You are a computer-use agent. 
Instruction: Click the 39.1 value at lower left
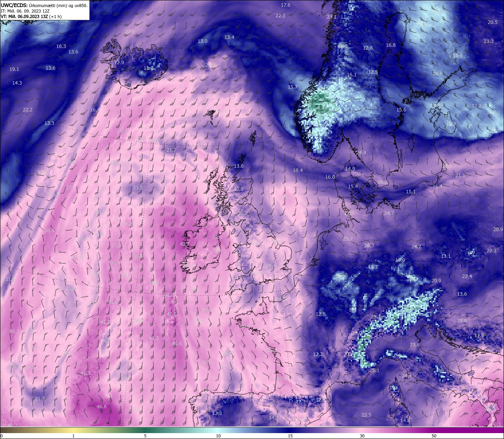[14, 332]
